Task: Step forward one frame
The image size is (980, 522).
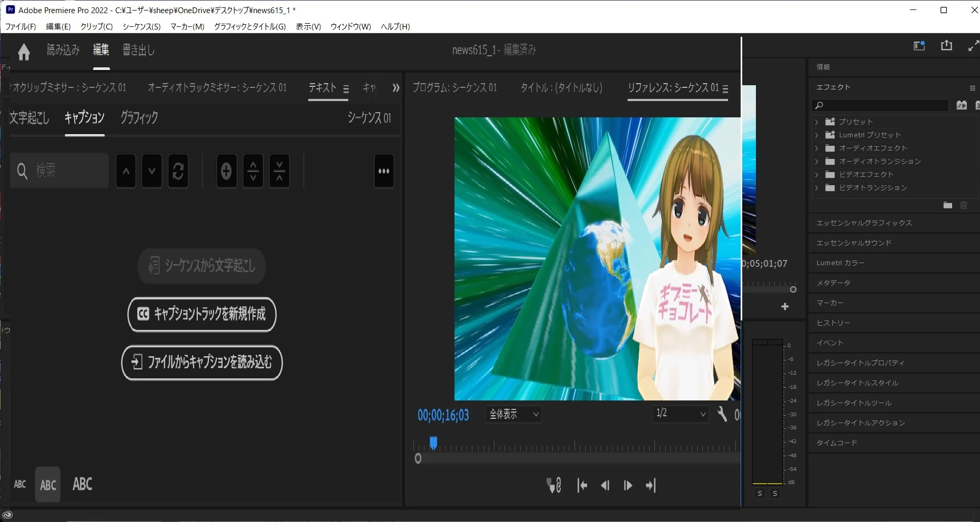Action: pos(628,485)
